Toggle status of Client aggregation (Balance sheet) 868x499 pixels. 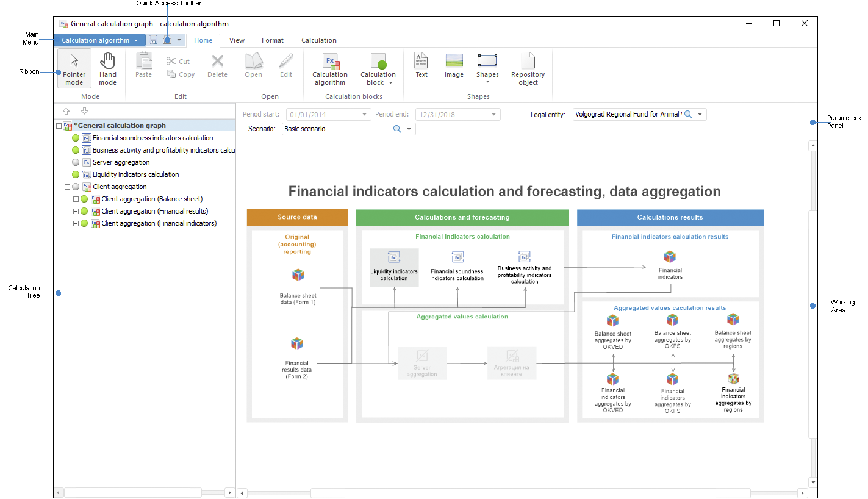(x=84, y=199)
